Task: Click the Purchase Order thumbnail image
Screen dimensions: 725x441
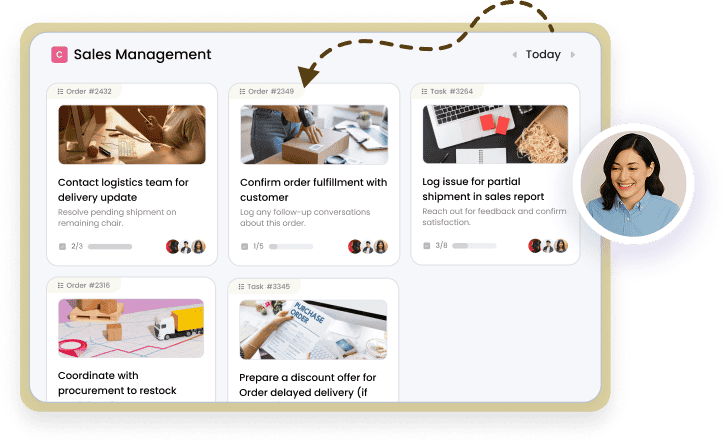Action: [313, 330]
